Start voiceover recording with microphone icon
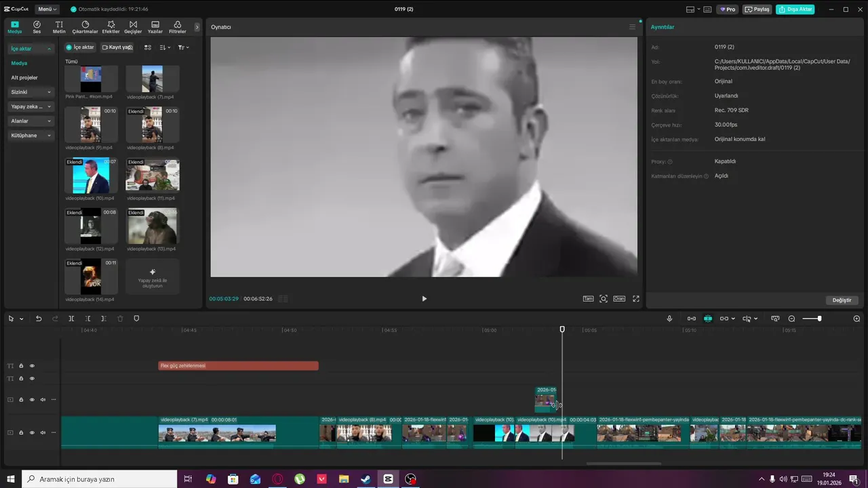The image size is (868, 488). click(669, 319)
